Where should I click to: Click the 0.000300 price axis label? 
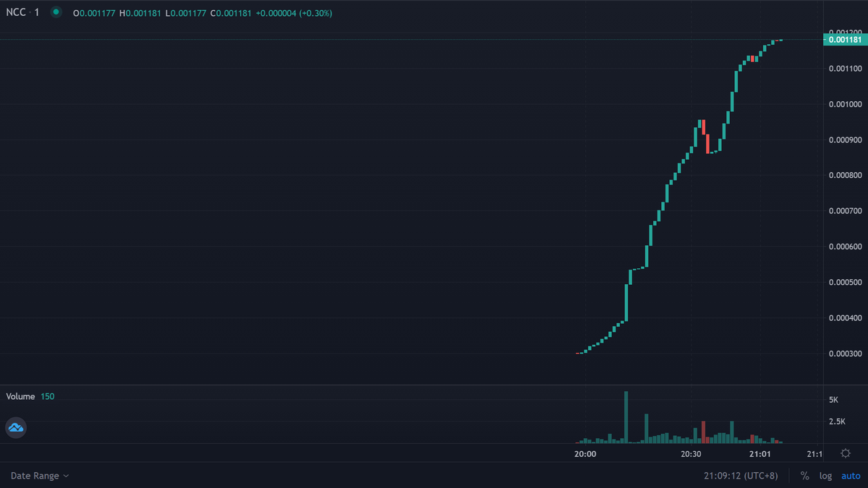pos(845,354)
